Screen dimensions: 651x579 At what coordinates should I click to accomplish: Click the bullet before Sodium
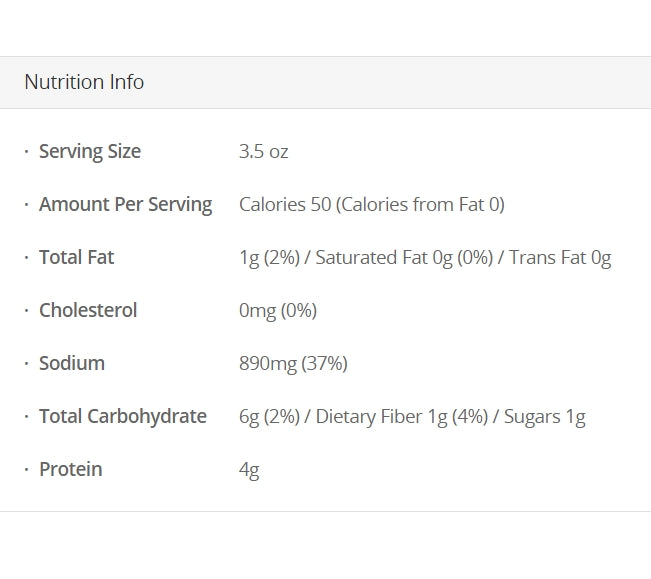[26, 364]
